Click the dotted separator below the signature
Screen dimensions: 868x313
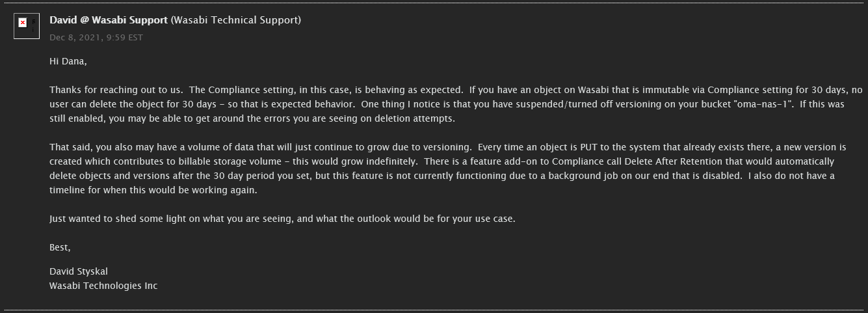[x=434, y=310]
